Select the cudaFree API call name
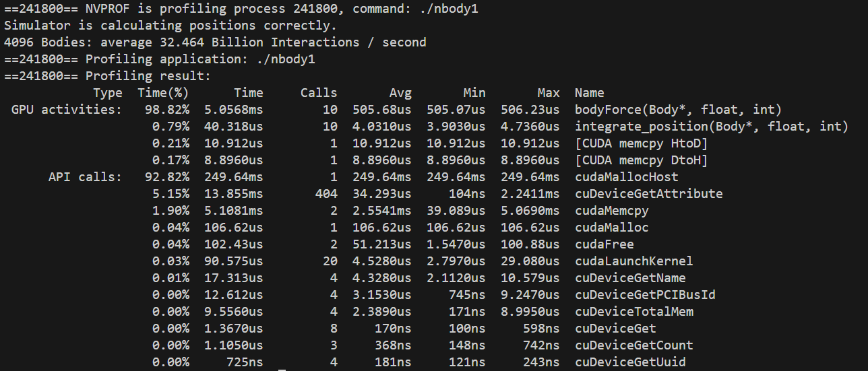Image resolution: width=868 pixels, height=371 pixels. (604, 244)
